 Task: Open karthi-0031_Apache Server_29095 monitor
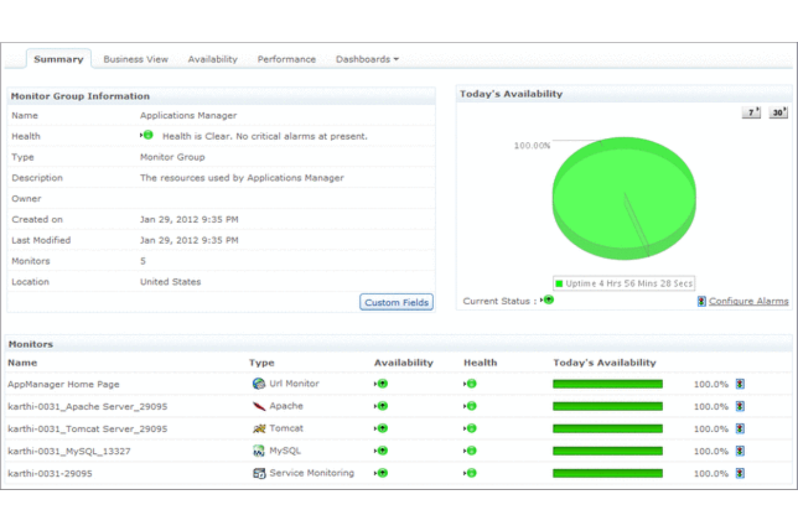(x=87, y=406)
